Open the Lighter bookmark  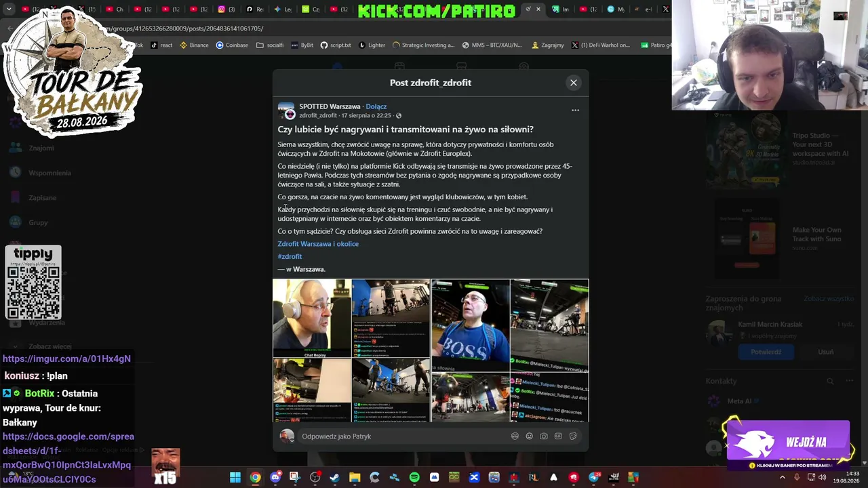(x=372, y=45)
